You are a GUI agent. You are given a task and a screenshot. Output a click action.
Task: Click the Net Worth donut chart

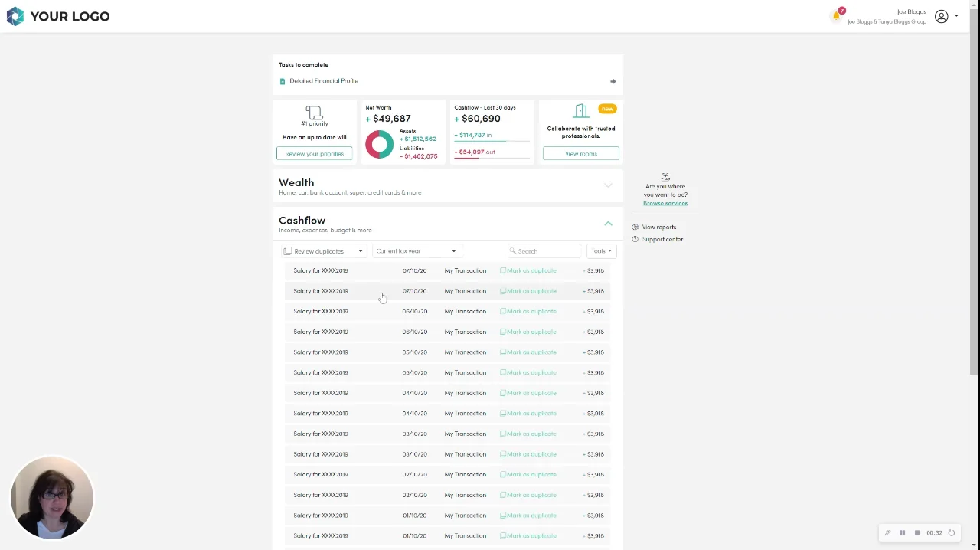pos(379,145)
